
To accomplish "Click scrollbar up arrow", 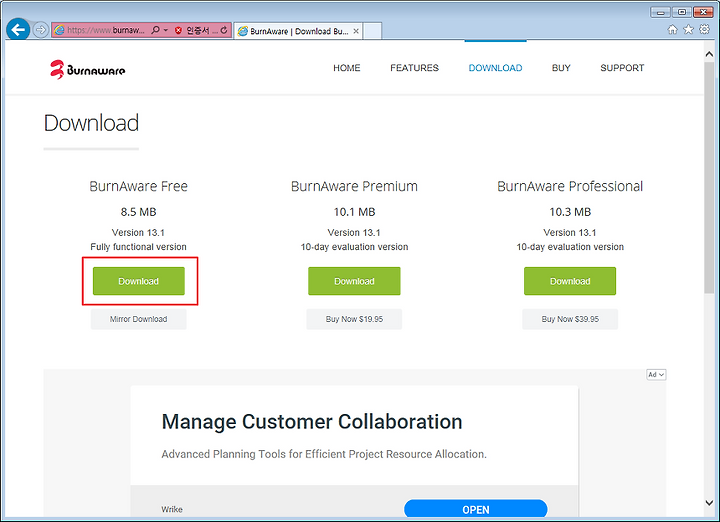I will (x=709, y=54).
